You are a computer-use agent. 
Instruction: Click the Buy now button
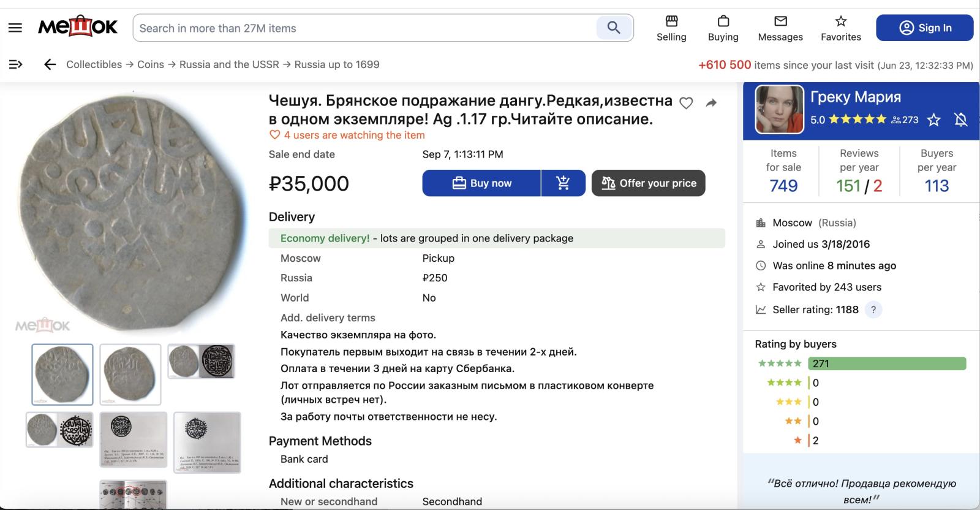pyautogui.click(x=481, y=183)
